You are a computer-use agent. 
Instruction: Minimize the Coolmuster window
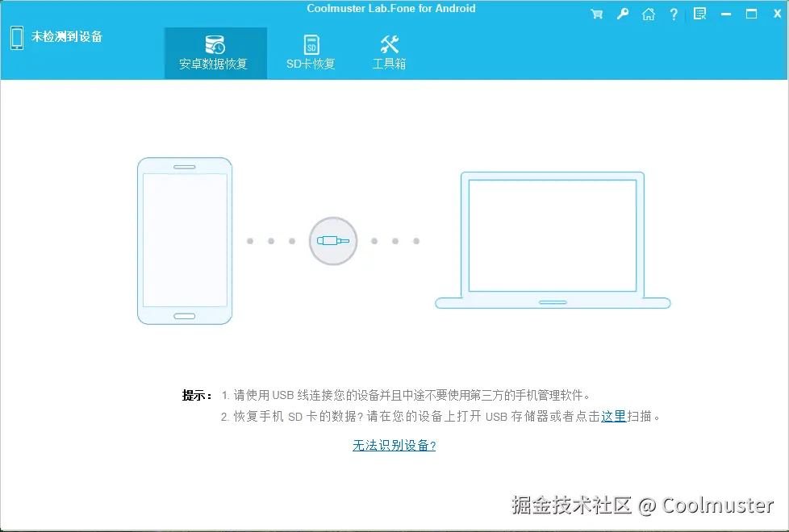coord(726,15)
